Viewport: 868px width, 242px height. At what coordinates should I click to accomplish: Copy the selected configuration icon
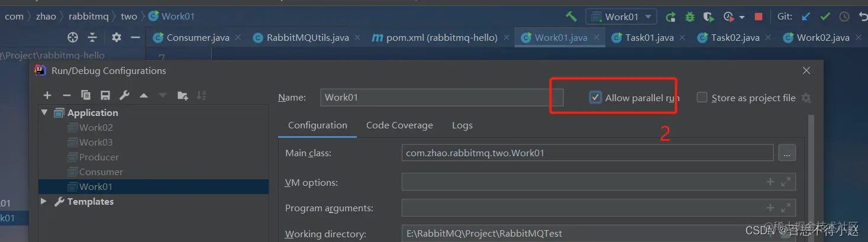pyautogui.click(x=86, y=95)
